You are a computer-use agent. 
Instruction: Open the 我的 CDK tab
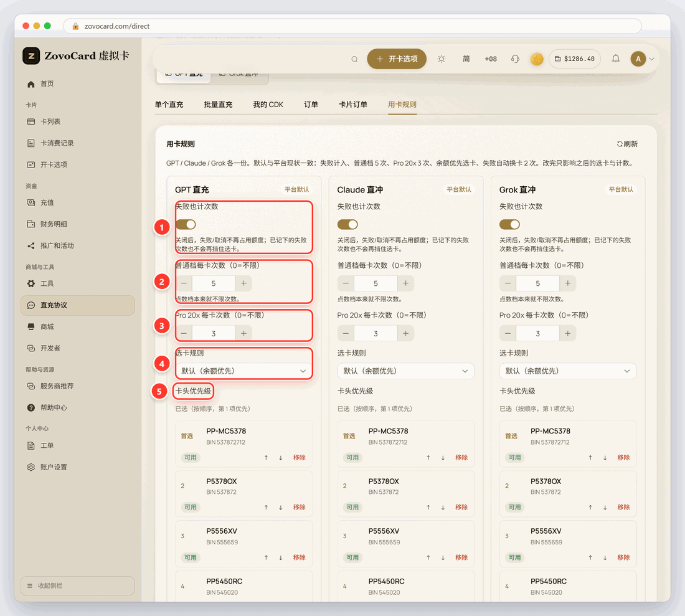[268, 105]
